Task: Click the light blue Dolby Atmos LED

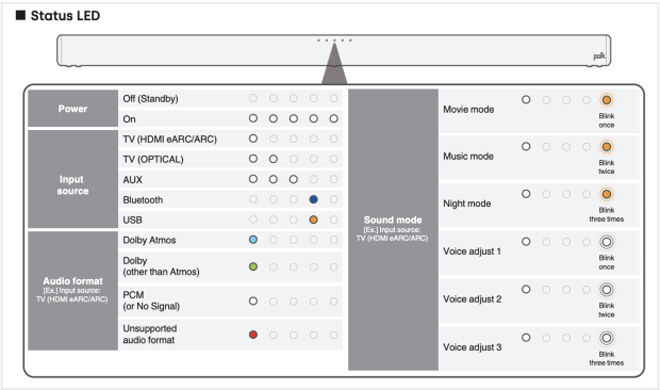Action: (x=253, y=240)
